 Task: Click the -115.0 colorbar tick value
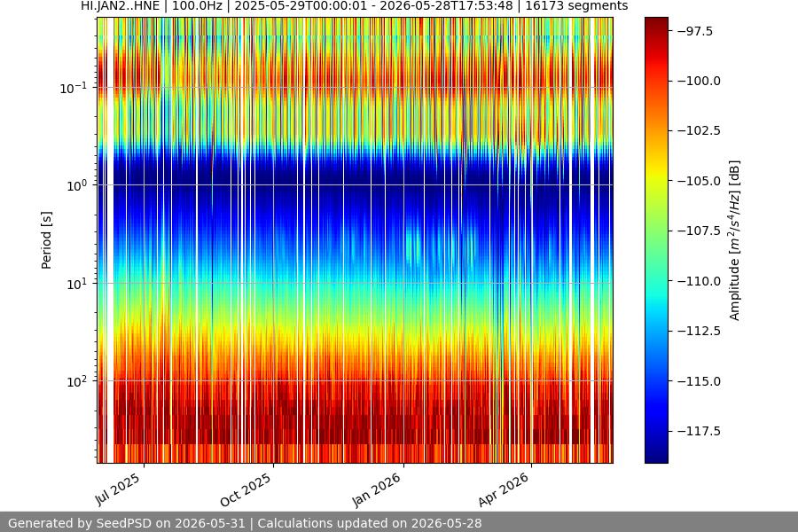point(699,381)
